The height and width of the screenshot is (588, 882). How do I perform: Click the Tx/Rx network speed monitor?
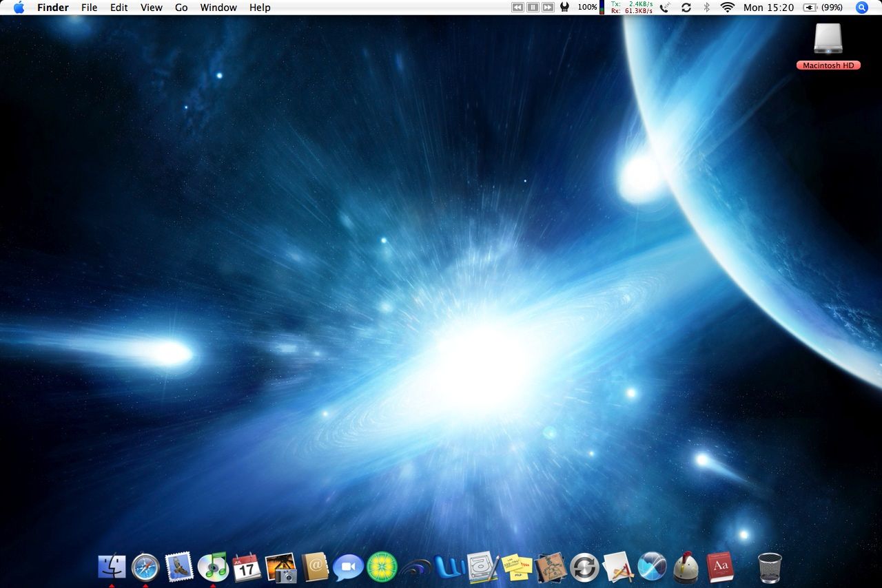[632, 8]
